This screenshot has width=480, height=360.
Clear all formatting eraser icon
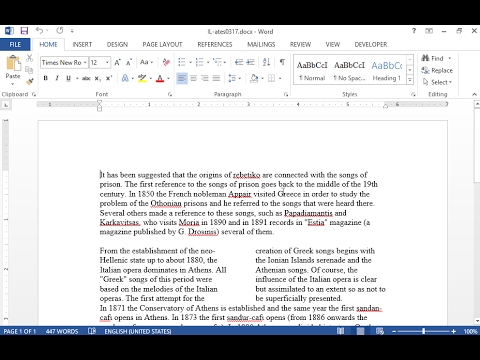pyautogui.click(x=166, y=62)
